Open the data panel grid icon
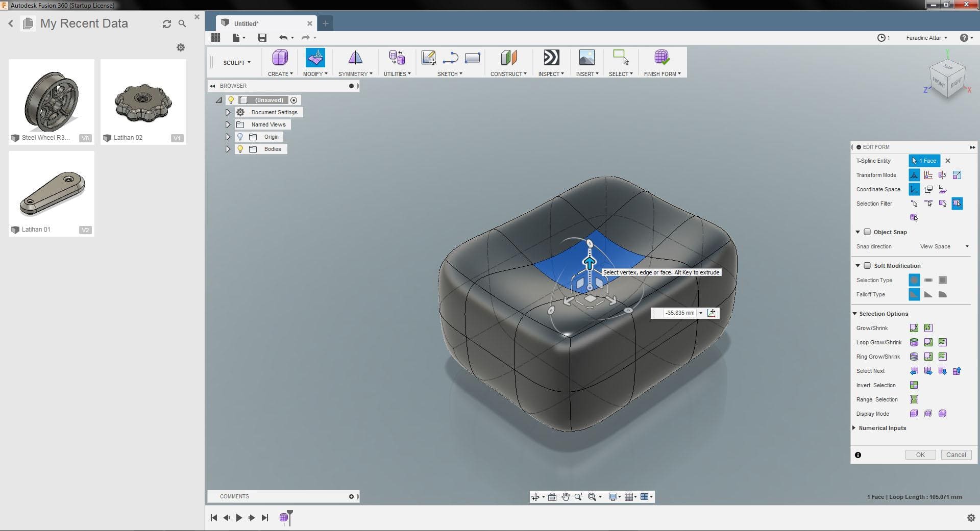 pos(215,37)
